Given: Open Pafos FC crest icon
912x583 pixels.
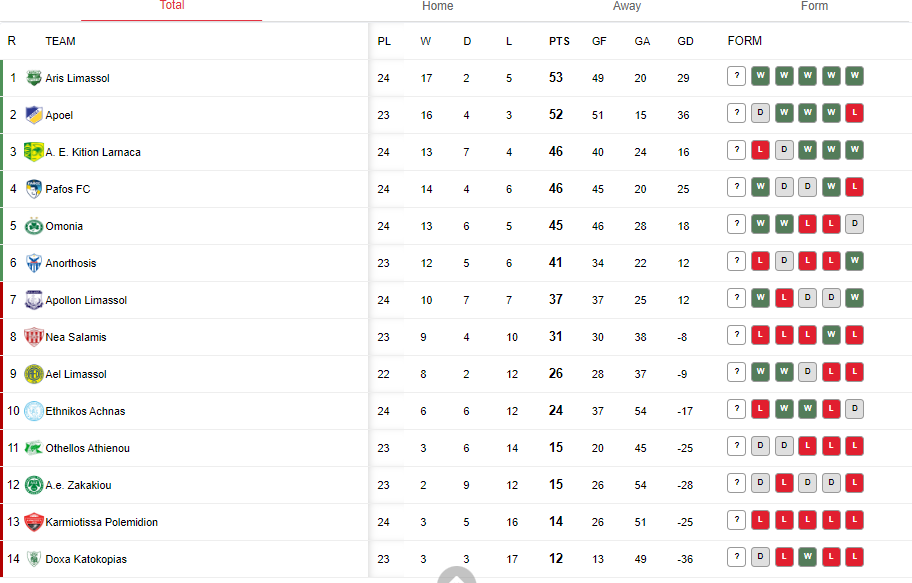Looking at the screenshot, I should click(x=34, y=189).
